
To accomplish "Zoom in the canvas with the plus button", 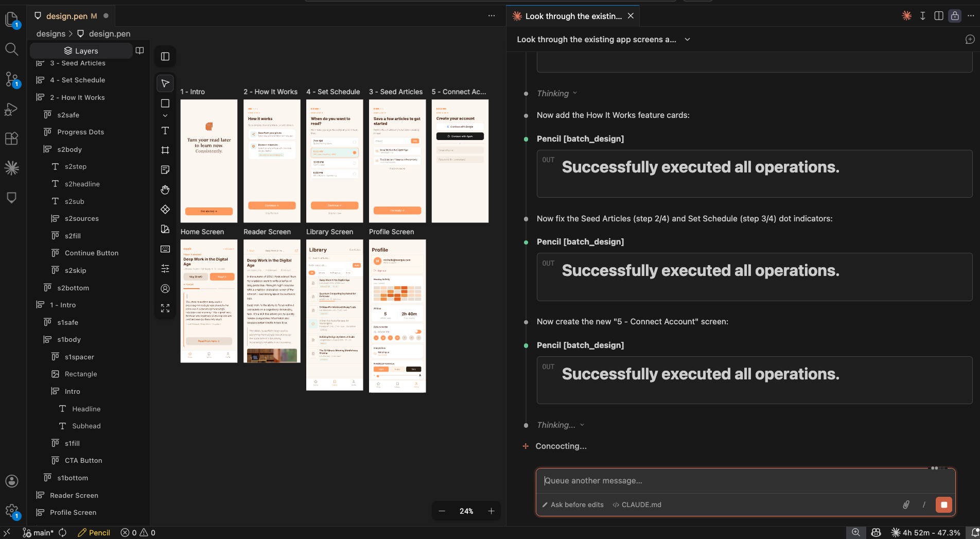I will 491,511.
